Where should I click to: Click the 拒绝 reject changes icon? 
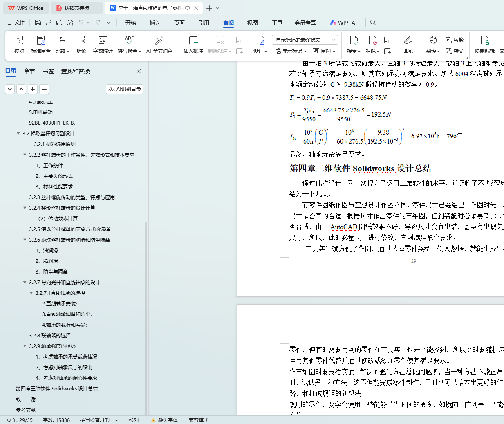click(x=373, y=40)
